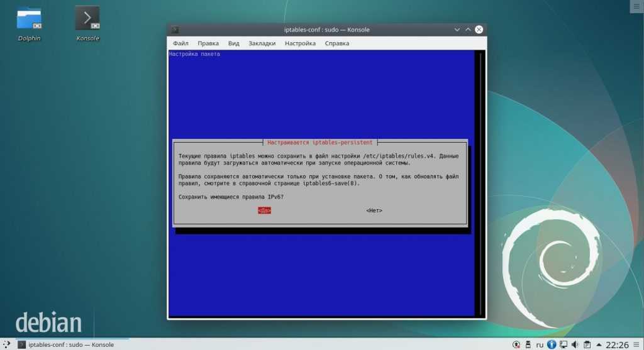The image size is (644, 350).
Task: Switch the 'ru' keyboard layout indicator
Action: click(x=540, y=344)
